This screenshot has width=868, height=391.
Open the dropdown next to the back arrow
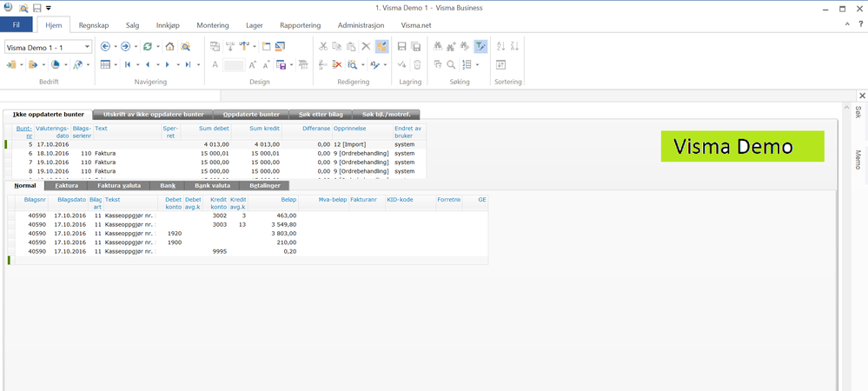pos(116,48)
